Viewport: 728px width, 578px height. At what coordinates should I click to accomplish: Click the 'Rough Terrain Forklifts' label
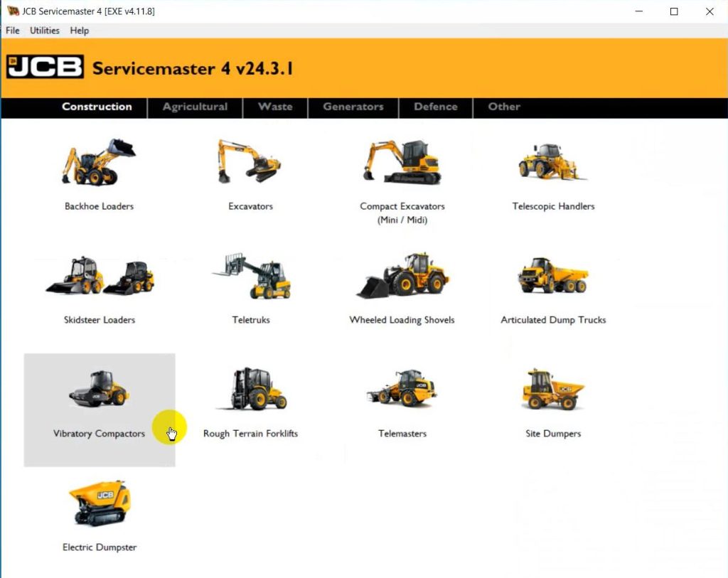250,434
